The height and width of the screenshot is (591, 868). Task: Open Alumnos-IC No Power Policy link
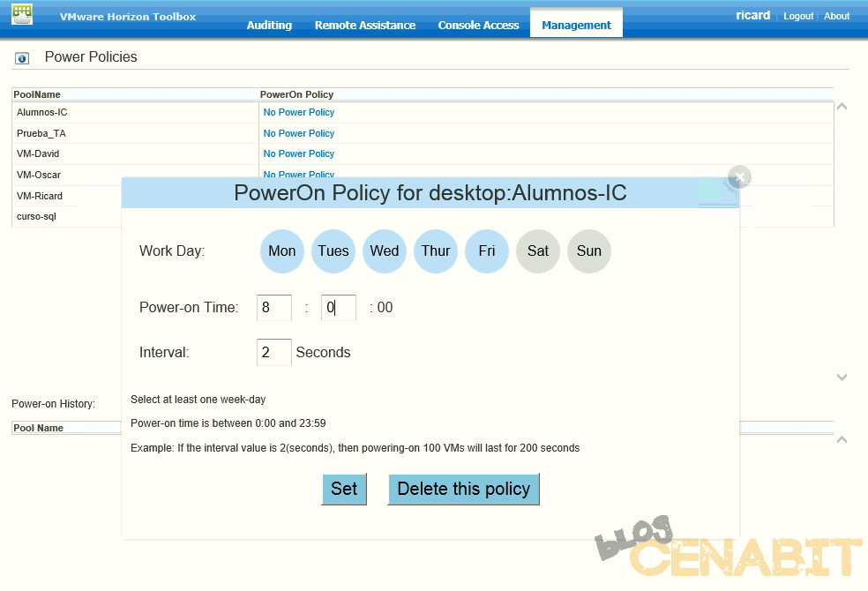(x=299, y=112)
